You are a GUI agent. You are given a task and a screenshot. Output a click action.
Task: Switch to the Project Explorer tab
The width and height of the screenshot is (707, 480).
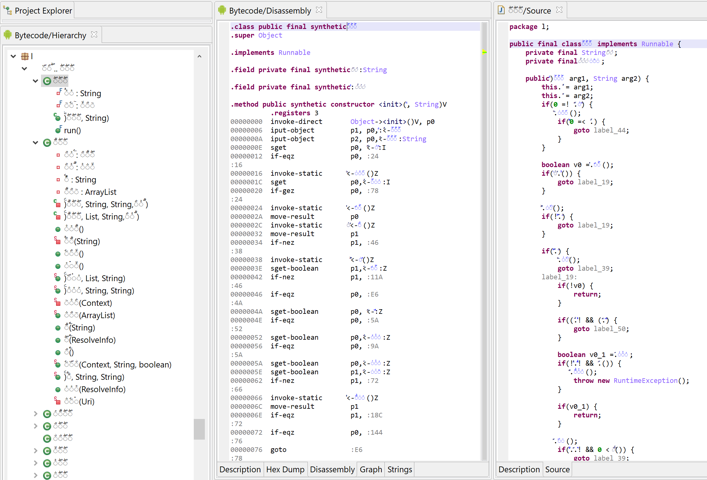click(x=38, y=10)
